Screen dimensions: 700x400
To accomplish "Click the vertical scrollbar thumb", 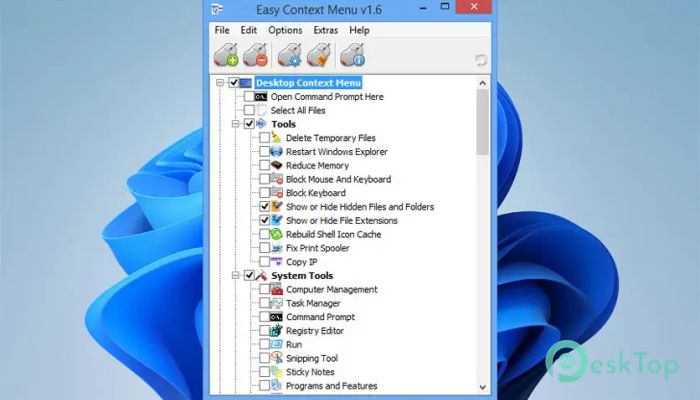I will pos(483,122).
